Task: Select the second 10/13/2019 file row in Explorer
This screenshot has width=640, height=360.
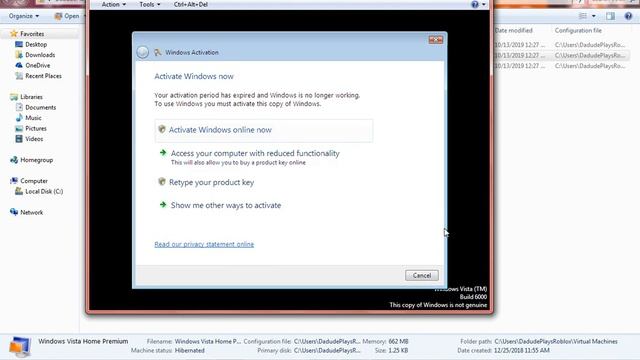Action: (x=562, y=55)
